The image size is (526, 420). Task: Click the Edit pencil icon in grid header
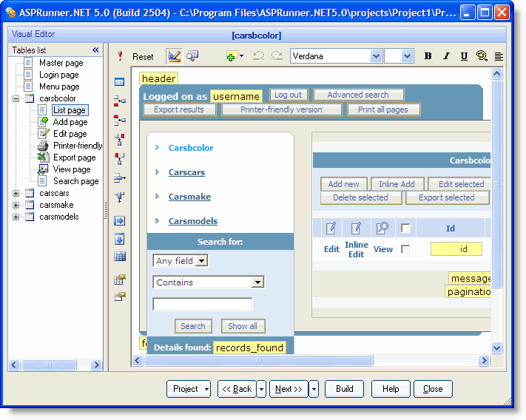331,228
